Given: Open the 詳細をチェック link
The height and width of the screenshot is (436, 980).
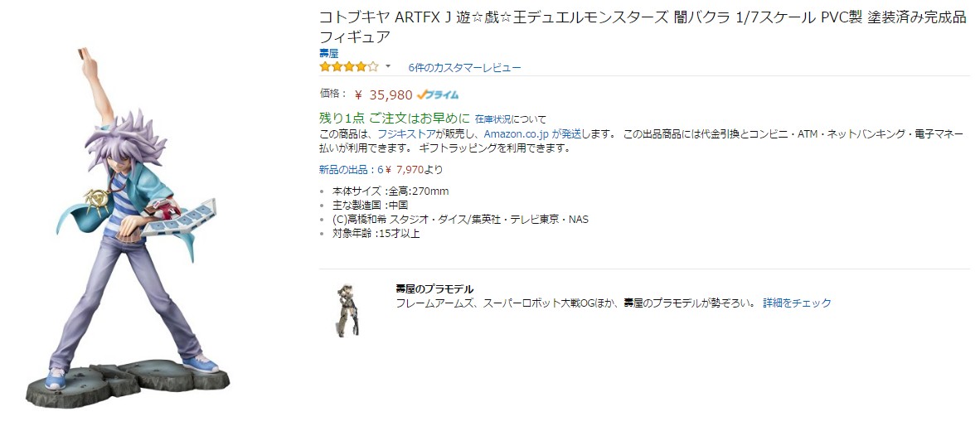Looking at the screenshot, I should coord(797,303).
